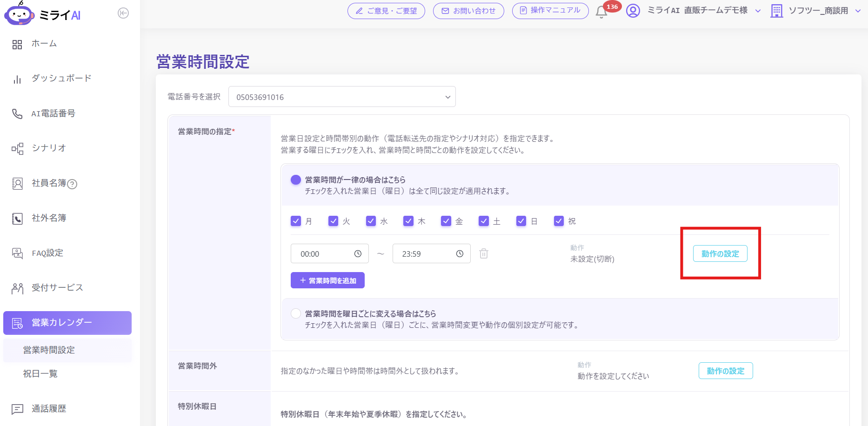Uncheck the 火 (Tuesday) checkbox
Image resolution: width=868 pixels, height=426 pixels.
[334, 221]
